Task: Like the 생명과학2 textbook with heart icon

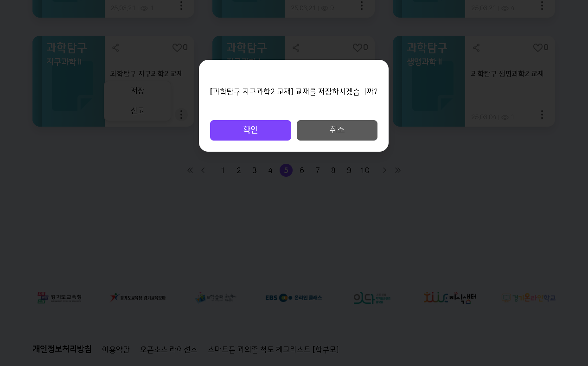Action: [x=537, y=48]
